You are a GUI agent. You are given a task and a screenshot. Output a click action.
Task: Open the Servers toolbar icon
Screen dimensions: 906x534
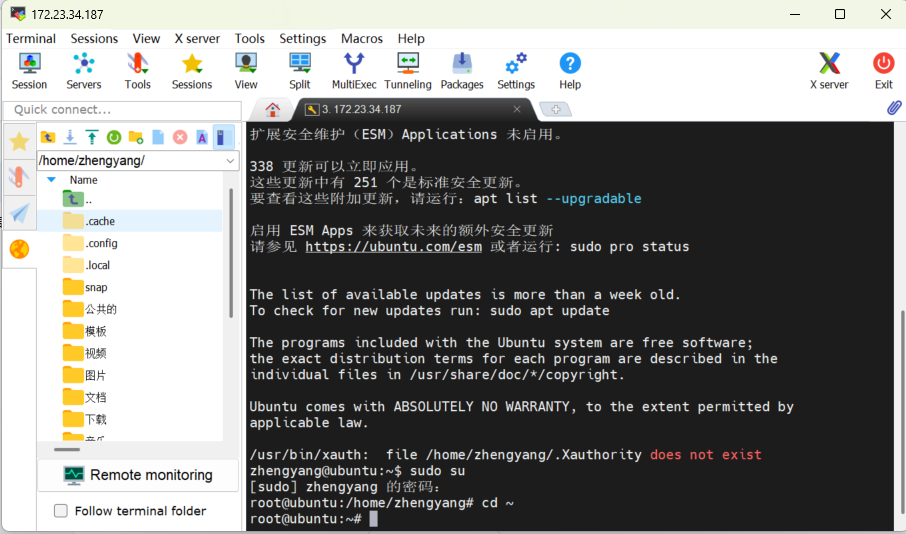[x=84, y=71]
